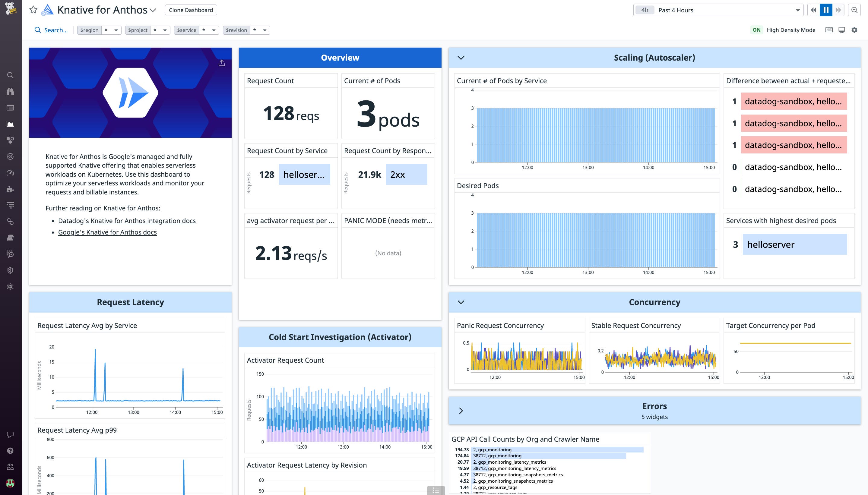Open the Watchdog icon in the left sidebar
Viewport: 868px width, 495px height.
[x=10, y=91]
